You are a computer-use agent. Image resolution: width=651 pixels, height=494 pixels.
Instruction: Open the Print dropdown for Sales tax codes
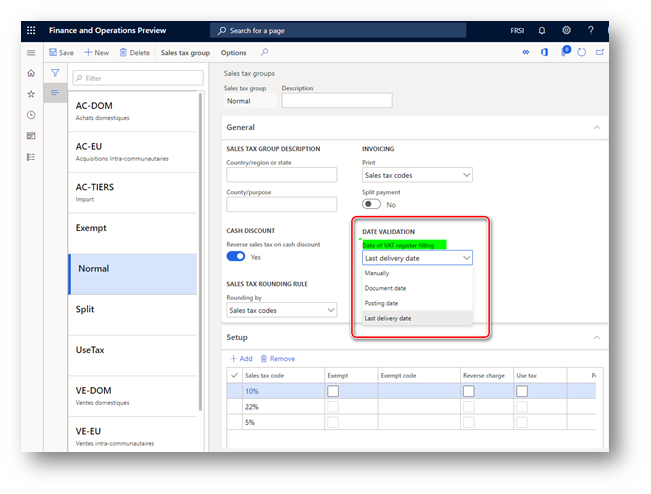point(417,175)
